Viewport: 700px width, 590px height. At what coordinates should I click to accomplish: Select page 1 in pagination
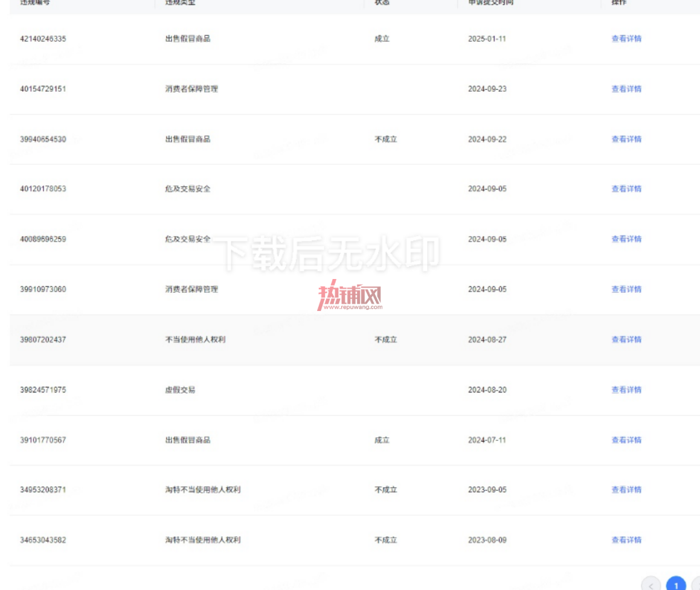pyautogui.click(x=676, y=584)
